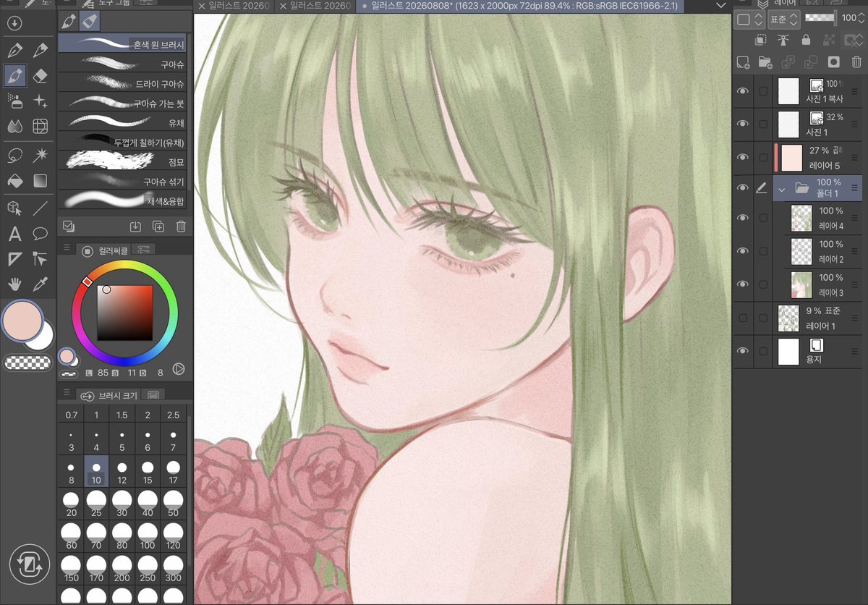The width and height of the screenshot is (868, 605).
Task: Open the 폴더 1 layer row menu
Action: tap(854, 188)
